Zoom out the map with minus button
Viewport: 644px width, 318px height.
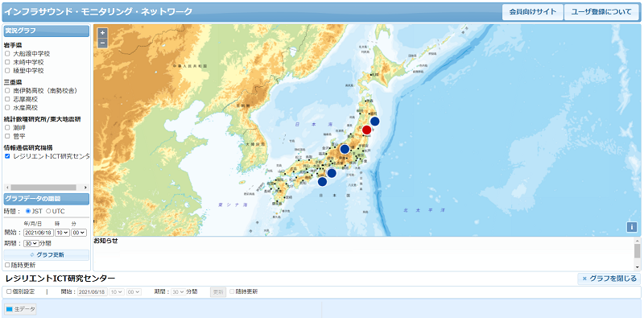coord(103,43)
